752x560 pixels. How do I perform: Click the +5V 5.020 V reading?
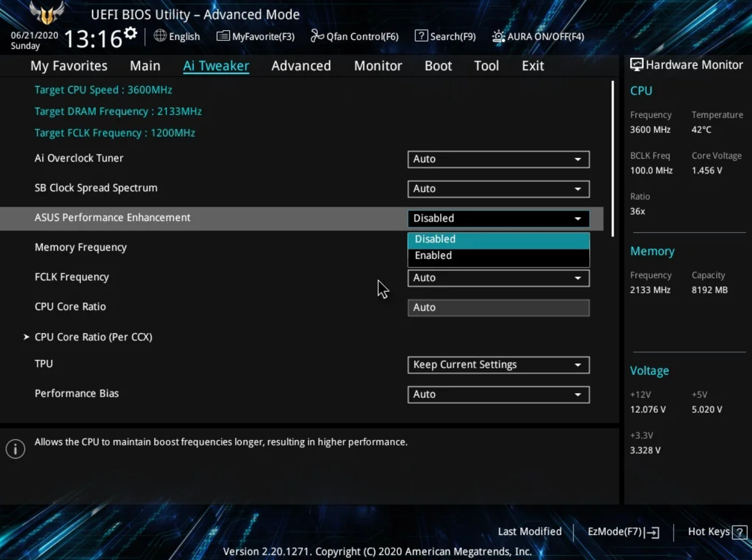[707, 410]
